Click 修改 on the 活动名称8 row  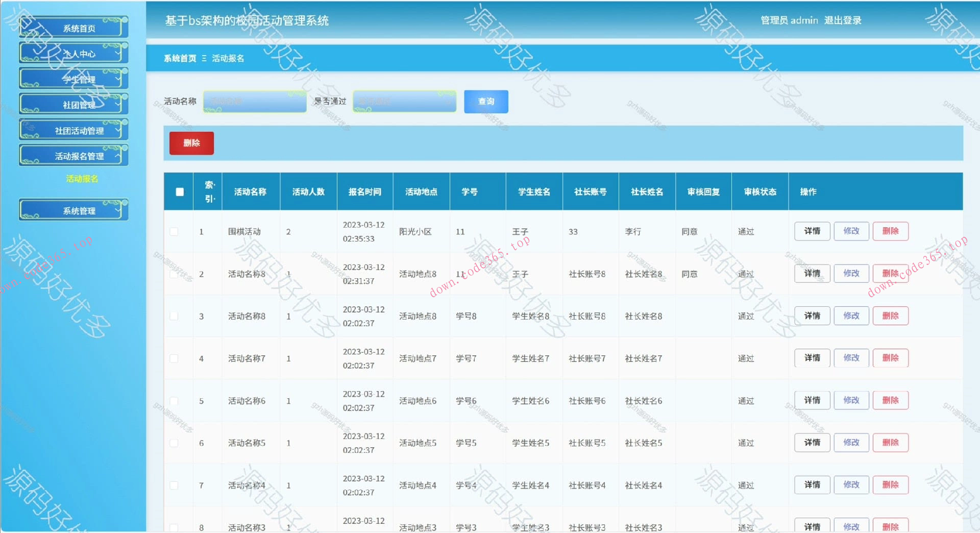pos(851,273)
